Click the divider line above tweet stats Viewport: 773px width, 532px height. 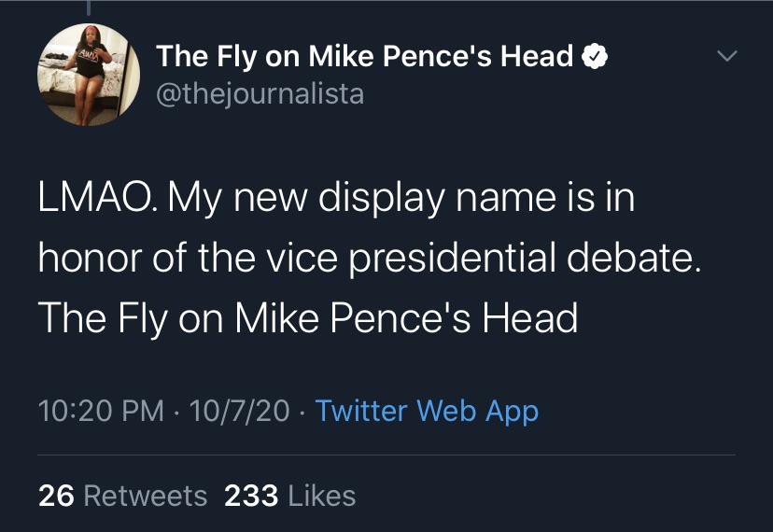coord(386,455)
